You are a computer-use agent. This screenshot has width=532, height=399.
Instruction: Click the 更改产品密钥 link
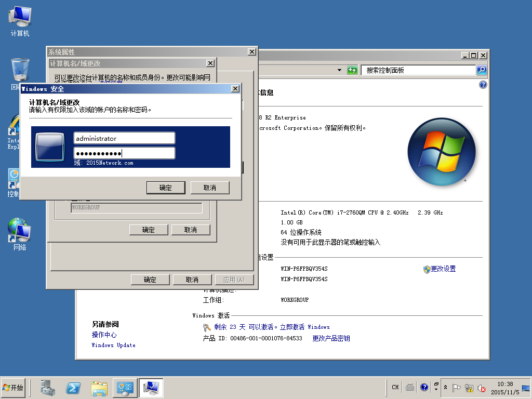coord(331,338)
